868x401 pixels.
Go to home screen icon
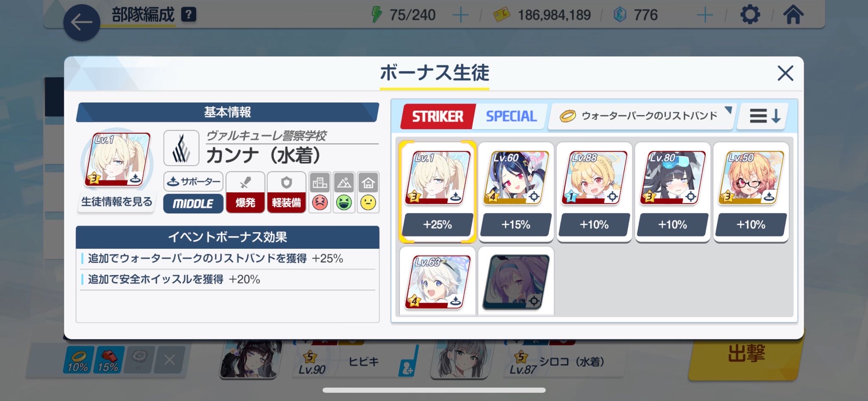(793, 15)
